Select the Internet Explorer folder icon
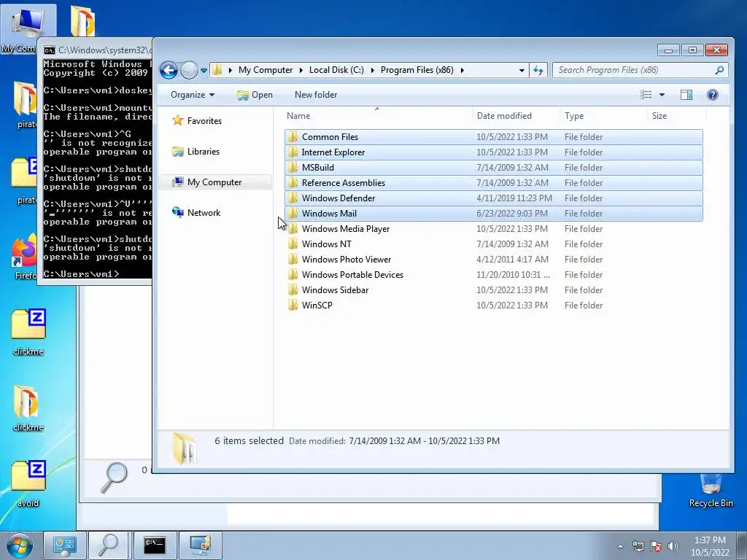Image resolution: width=747 pixels, height=560 pixels. [x=293, y=152]
